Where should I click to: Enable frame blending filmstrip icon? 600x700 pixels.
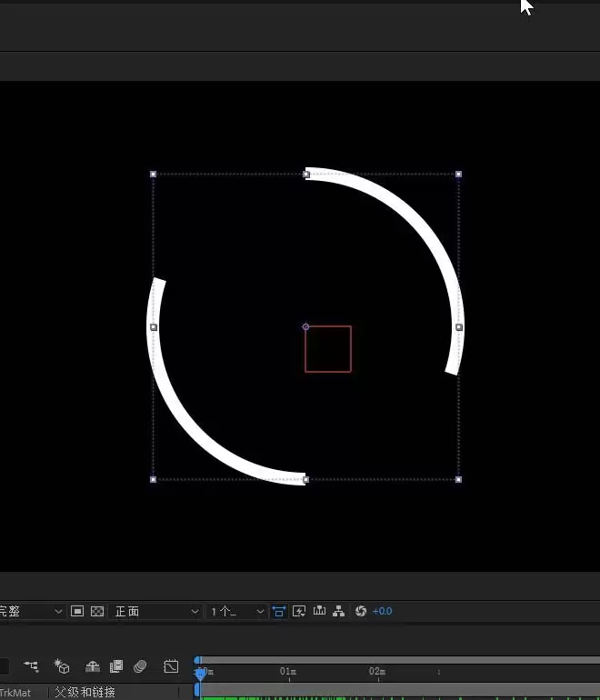116,666
